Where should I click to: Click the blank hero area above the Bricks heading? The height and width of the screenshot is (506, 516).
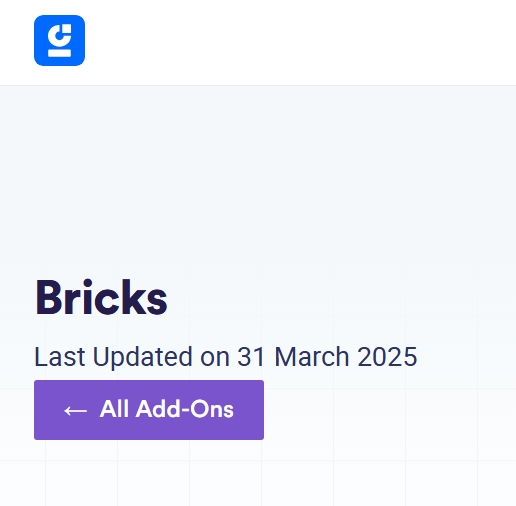258,180
